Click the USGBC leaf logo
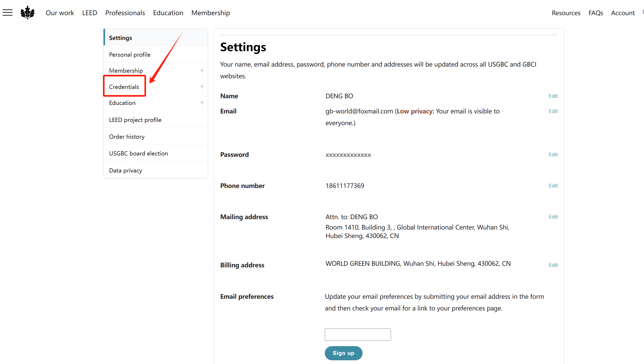 click(x=27, y=13)
